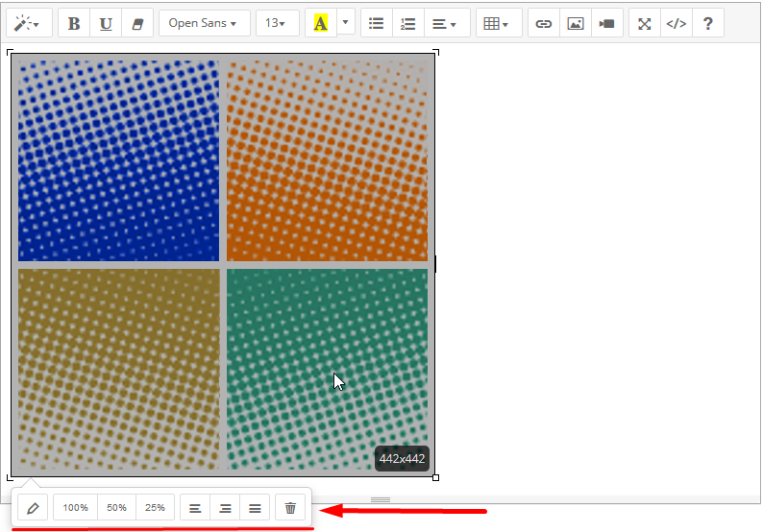Image resolution: width=763 pixels, height=532 pixels.
Task: Click the insert picture icon
Action: pyautogui.click(x=575, y=23)
